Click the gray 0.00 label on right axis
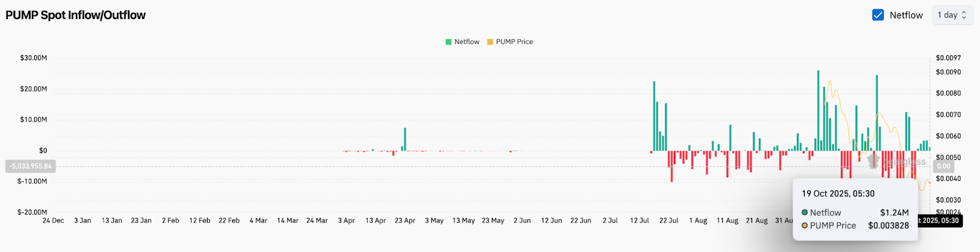980x252 pixels. point(944,166)
